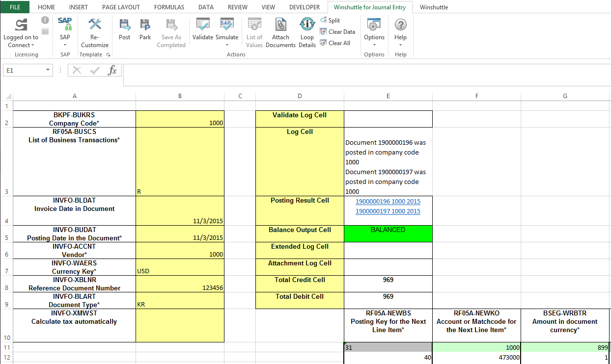Switch to the HOME ribbon tab
This screenshot has width=611, height=364.
46,7
